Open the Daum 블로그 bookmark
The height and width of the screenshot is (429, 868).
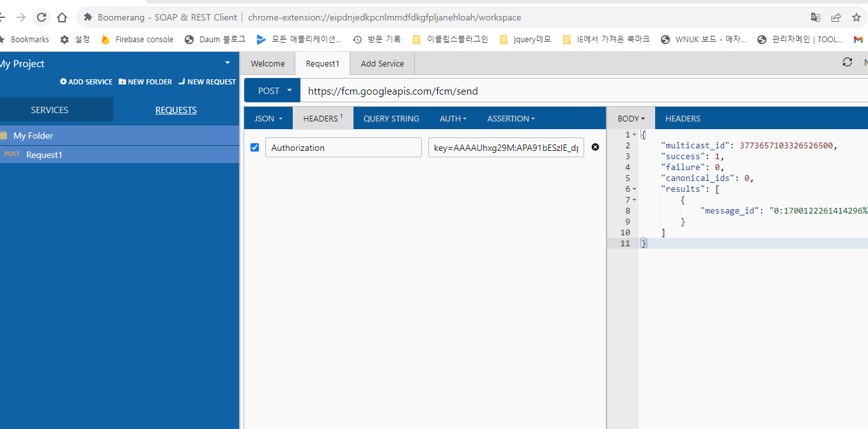point(215,39)
